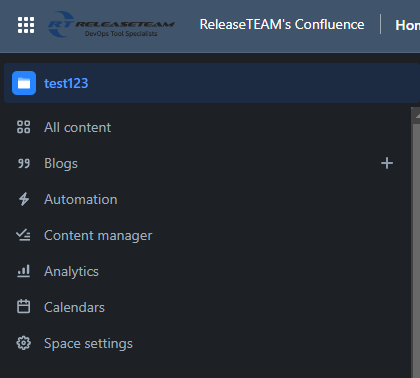Click the ReleaseTEAM logo
Image resolution: width=420 pixels, height=378 pixels.
111,24
